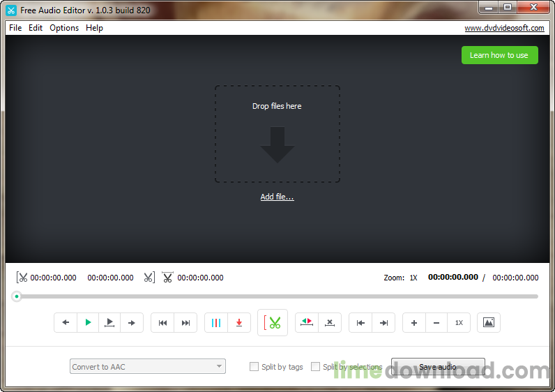Zoom in with the plus button
Viewport: 555px width, 392px height.
pyautogui.click(x=414, y=322)
